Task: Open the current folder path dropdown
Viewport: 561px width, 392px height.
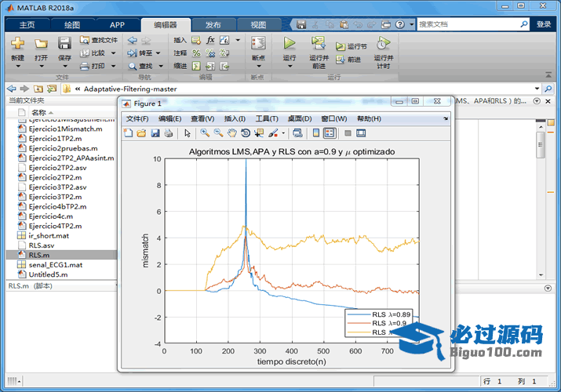Action: click(x=537, y=89)
